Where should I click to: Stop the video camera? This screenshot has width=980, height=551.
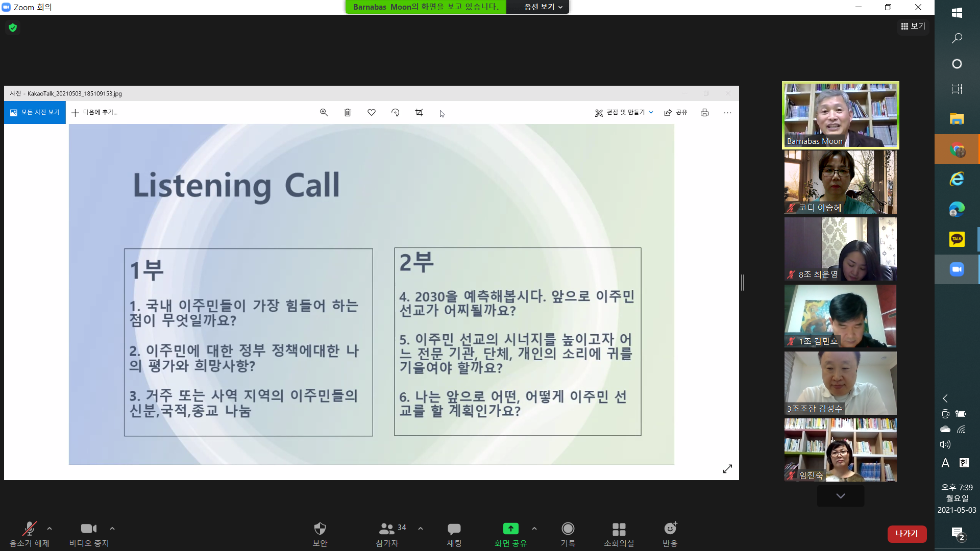(x=89, y=529)
